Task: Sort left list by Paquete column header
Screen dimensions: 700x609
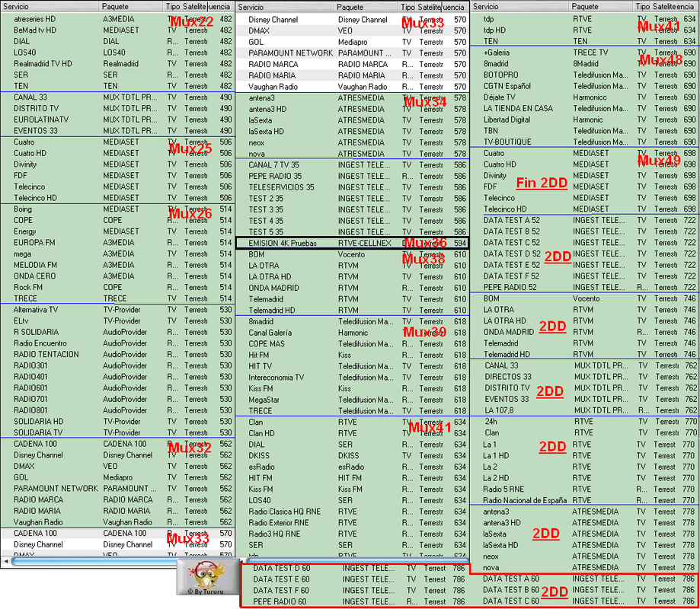Action: coord(131,7)
